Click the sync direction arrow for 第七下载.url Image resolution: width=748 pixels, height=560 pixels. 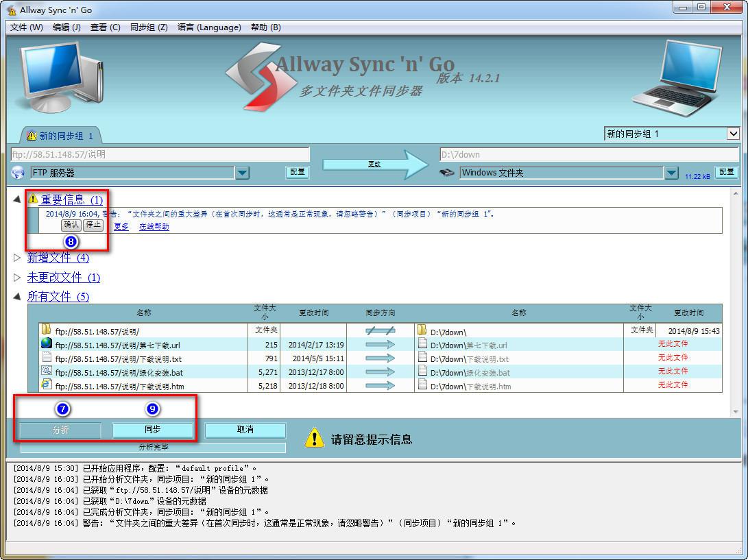tap(381, 344)
